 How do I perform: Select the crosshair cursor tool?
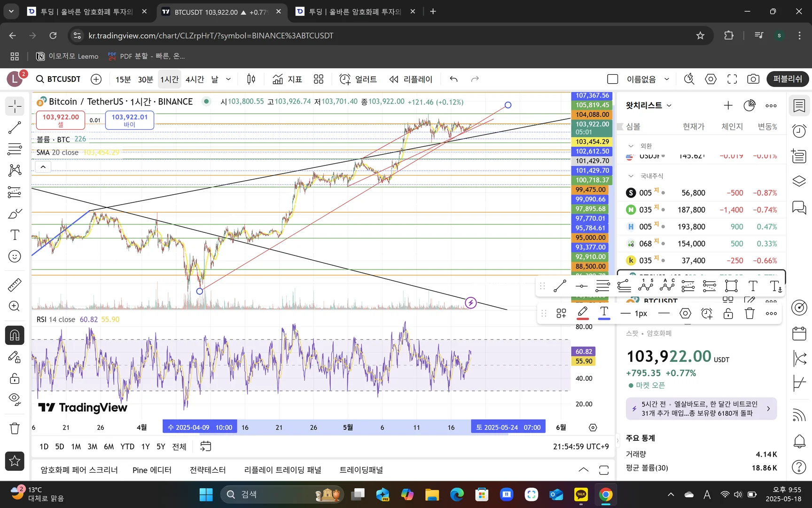pyautogui.click(x=15, y=106)
